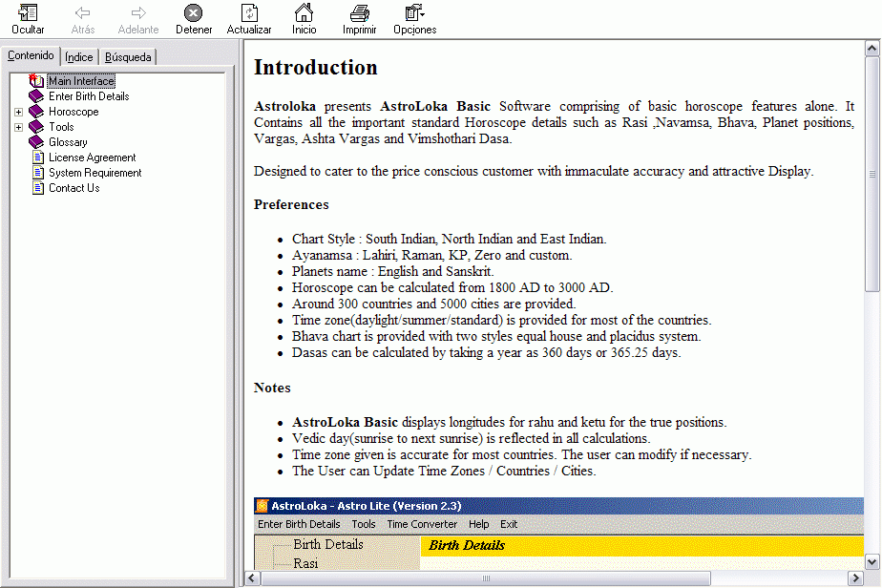
Task: Click the Enter Birth Details book icon
Action: [37, 96]
